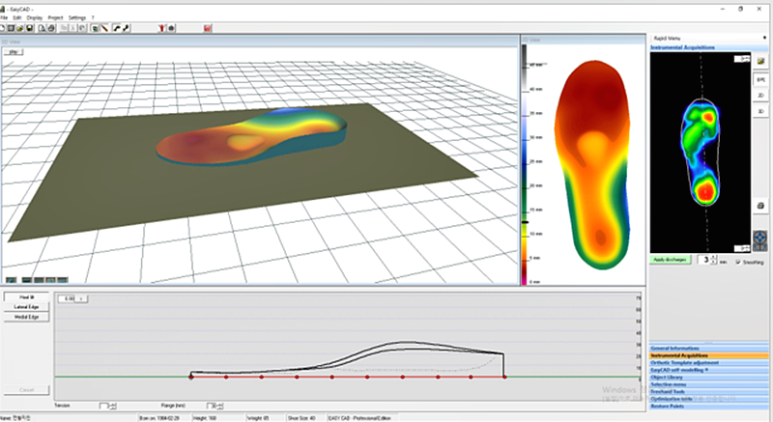The height and width of the screenshot is (422, 773).
Task: Switch acquisition preview to 2D
Action: click(761, 95)
